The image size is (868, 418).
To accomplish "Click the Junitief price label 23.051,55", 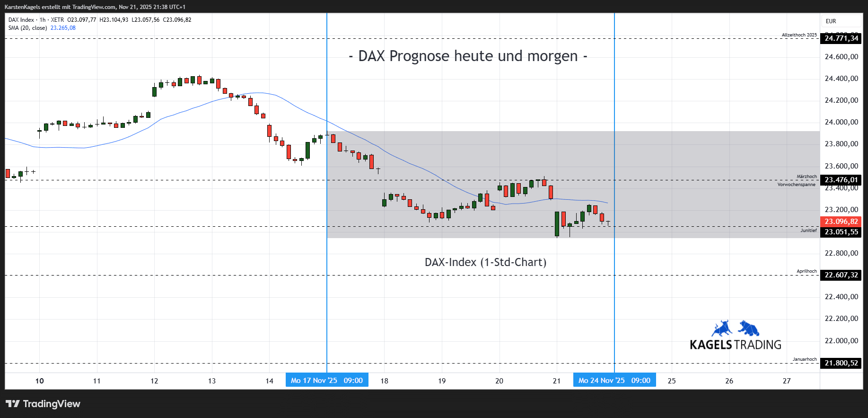I will 841,232.
